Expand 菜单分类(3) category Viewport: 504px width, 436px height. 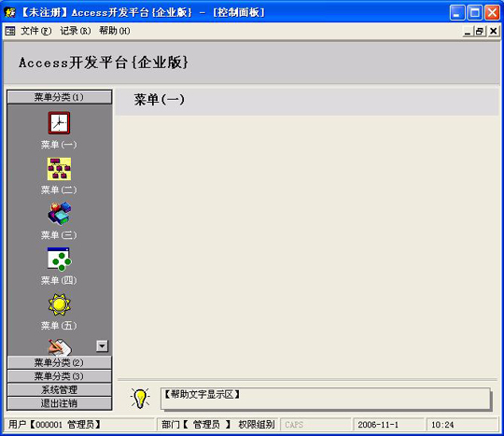click(x=60, y=376)
